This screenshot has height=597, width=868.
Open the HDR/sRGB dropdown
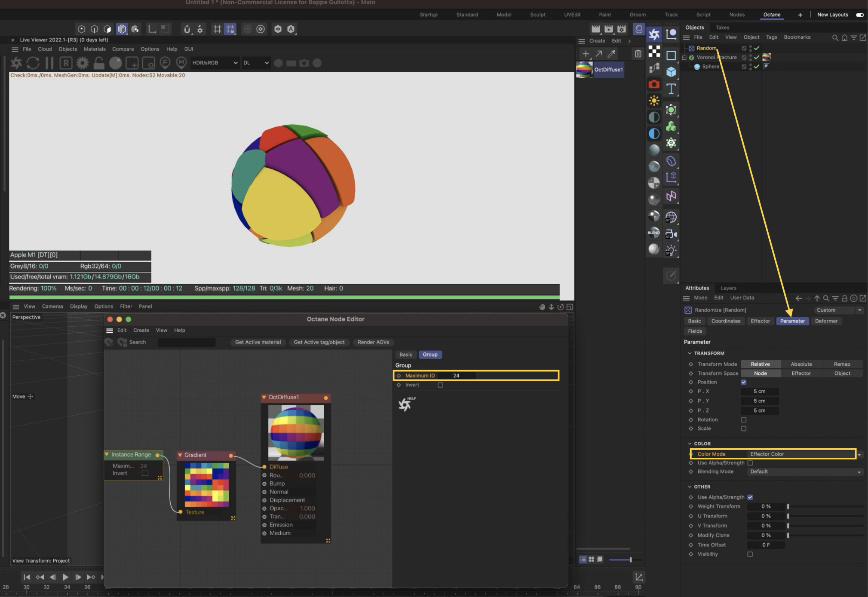click(215, 63)
